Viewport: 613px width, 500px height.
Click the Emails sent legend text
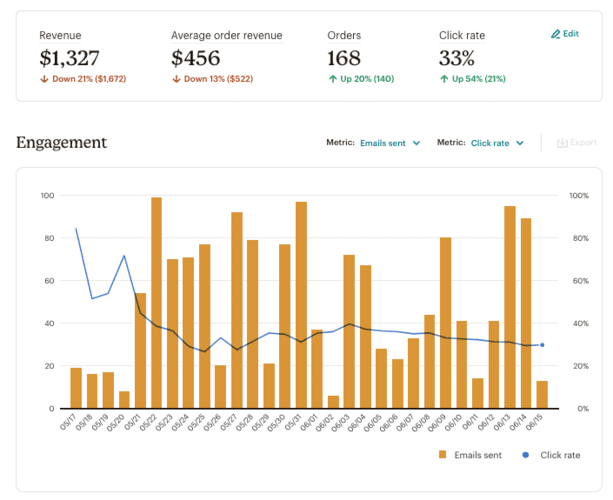[478, 455]
